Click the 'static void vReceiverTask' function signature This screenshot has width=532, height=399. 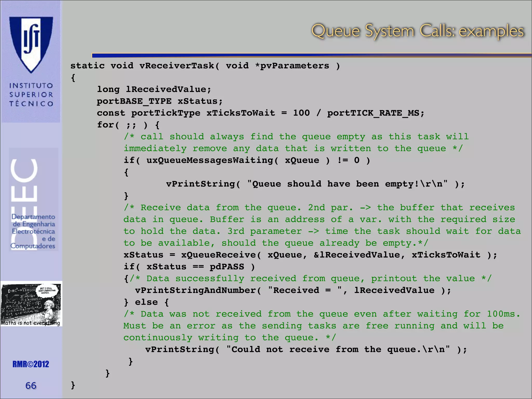205,66
